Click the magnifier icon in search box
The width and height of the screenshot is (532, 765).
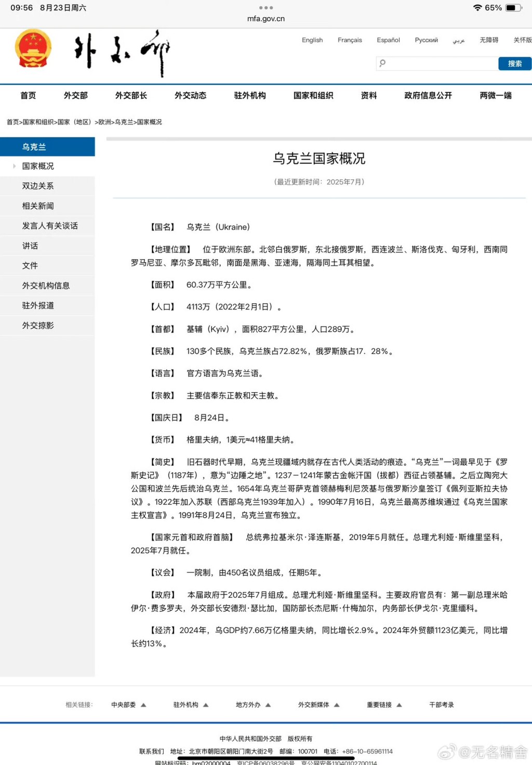[383, 63]
